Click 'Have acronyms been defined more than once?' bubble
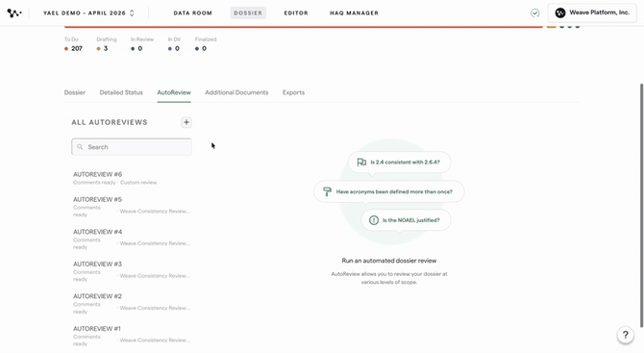Viewport: 644px width, 353px height. pos(389,191)
